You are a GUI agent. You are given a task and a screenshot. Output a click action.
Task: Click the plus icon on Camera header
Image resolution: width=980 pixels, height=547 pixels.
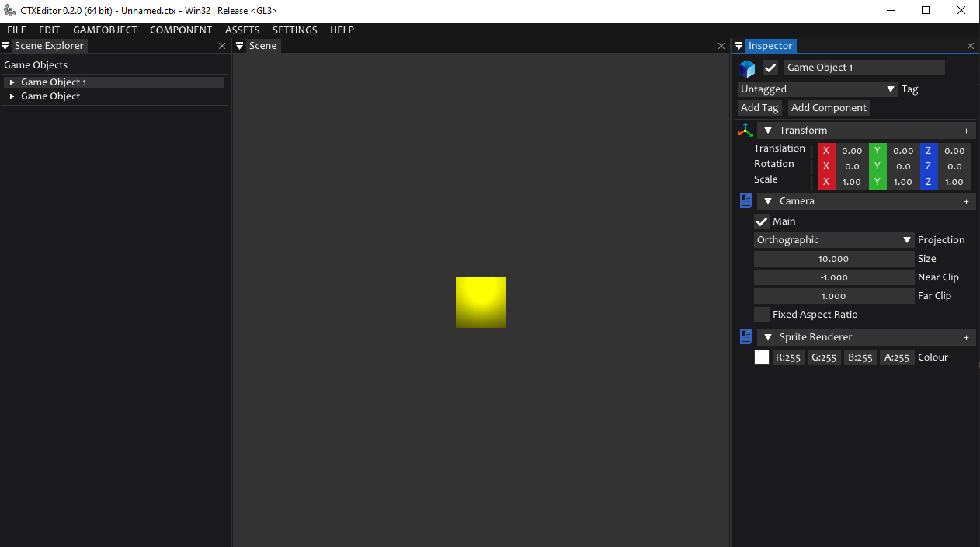[966, 201]
